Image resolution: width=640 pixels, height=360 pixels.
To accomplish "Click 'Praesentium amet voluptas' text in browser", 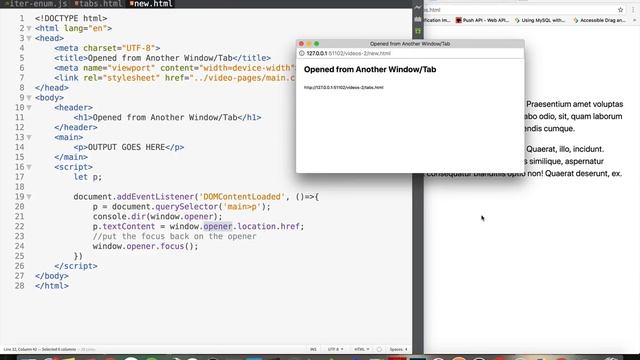I will (574, 104).
